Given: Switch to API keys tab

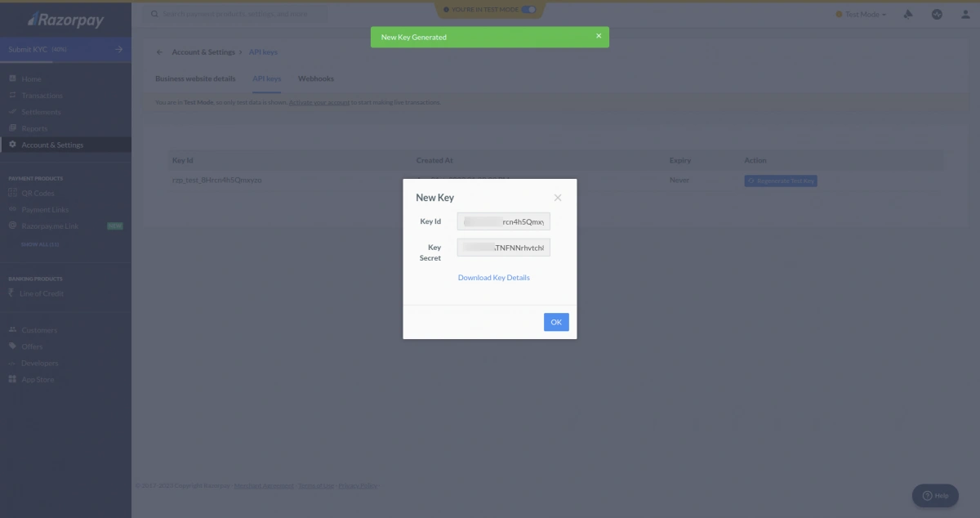Looking at the screenshot, I should [266, 78].
